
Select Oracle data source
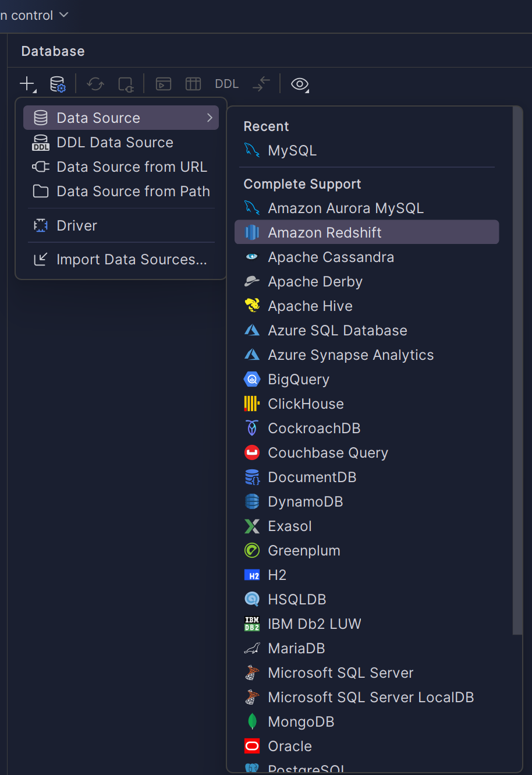coord(367,746)
